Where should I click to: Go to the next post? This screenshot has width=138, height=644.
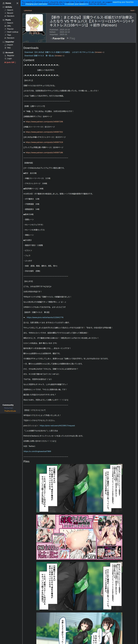133,11
